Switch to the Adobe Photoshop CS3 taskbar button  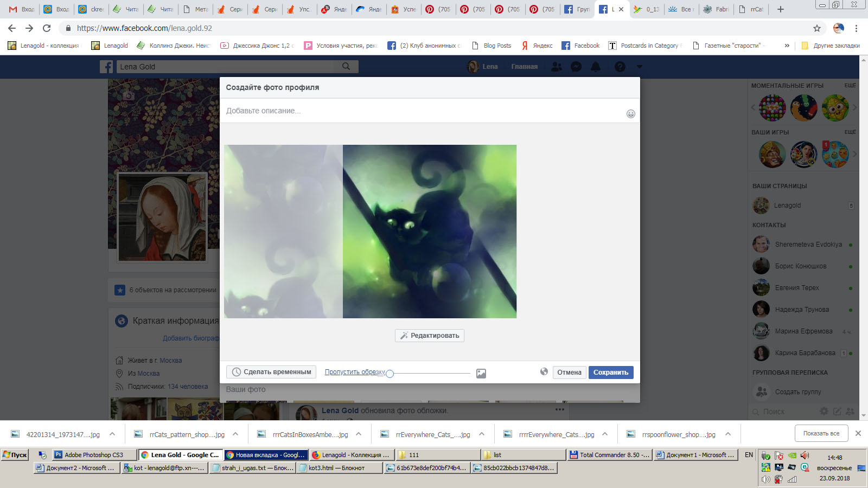(94, 454)
